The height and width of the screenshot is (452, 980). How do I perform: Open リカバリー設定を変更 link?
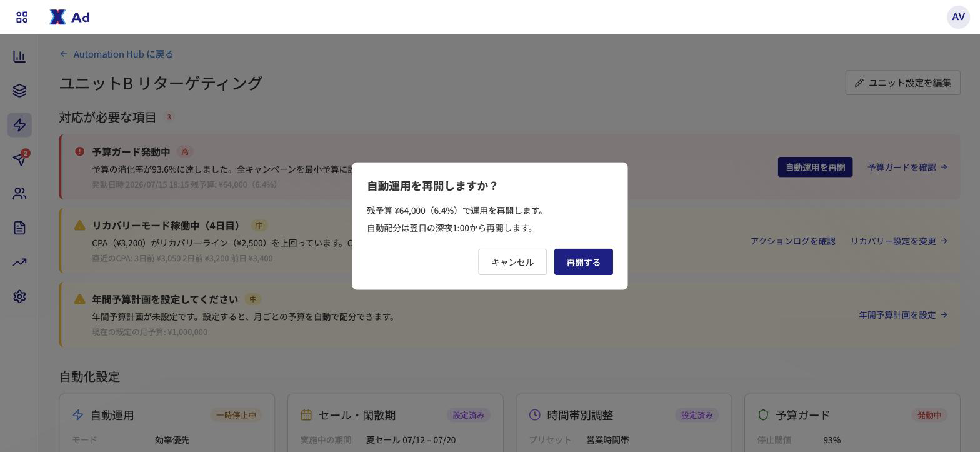click(899, 241)
